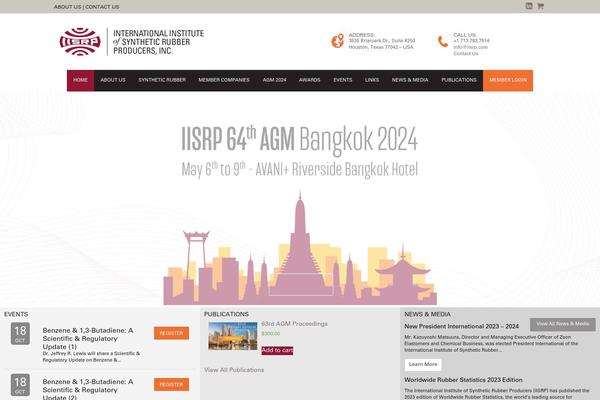Viewport: 600px width, 400px height.
Task: Click the Houston, Texas address line
Action: tap(381, 47)
